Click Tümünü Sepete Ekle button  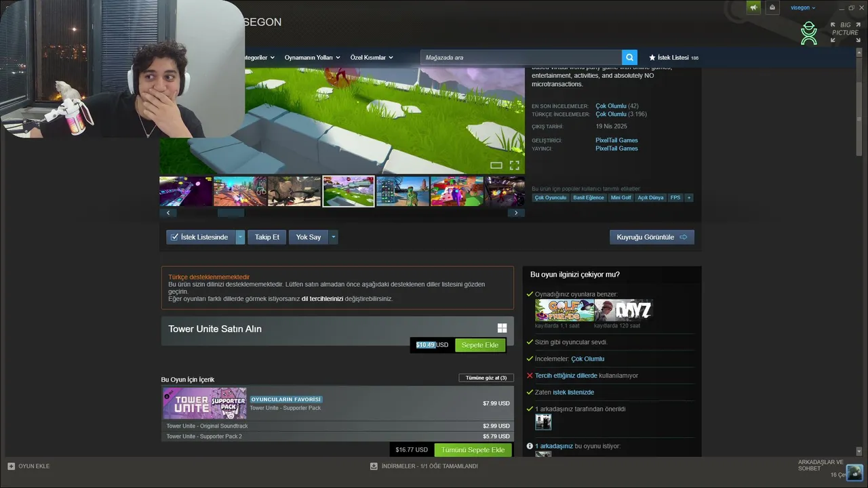point(473,450)
